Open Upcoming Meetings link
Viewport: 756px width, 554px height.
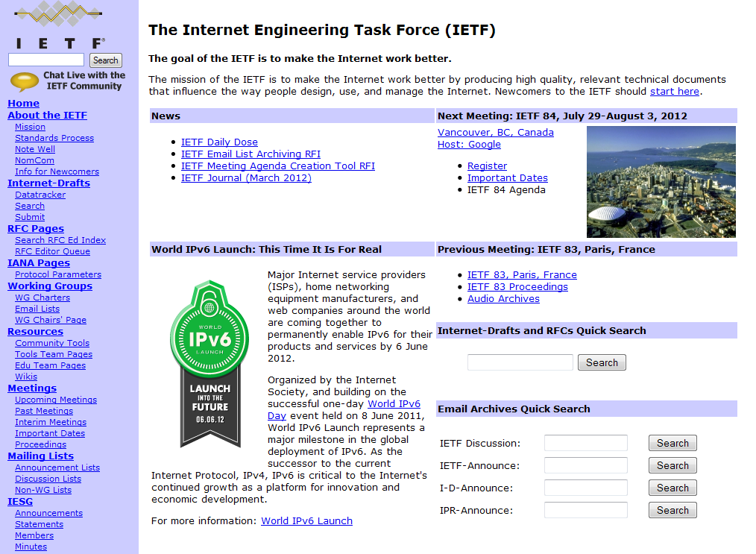pyautogui.click(x=56, y=400)
